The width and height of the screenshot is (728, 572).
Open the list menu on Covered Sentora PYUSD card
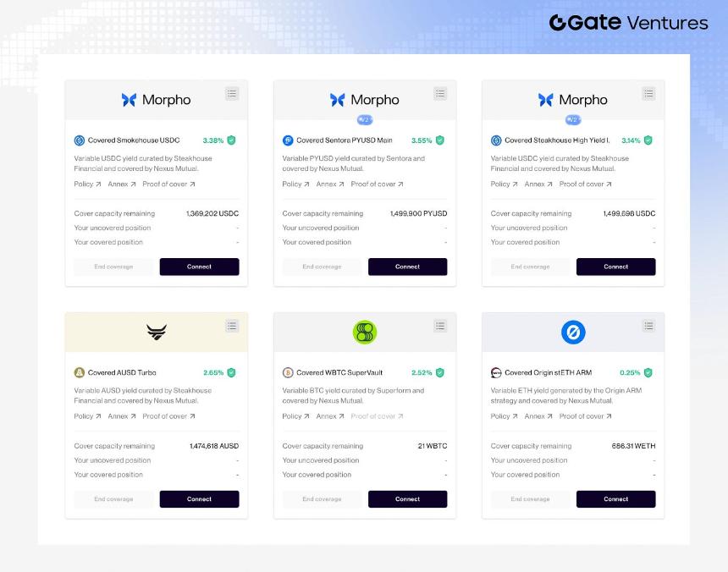[x=440, y=94]
